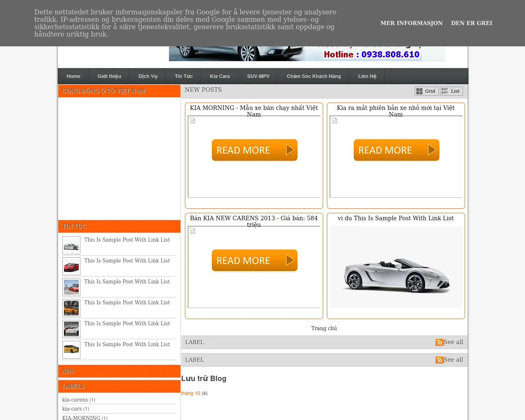Viewport: 525px width, 420px height.
Task: Click the white car thumbnail in Tin Tức
Action: pyautogui.click(x=71, y=329)
